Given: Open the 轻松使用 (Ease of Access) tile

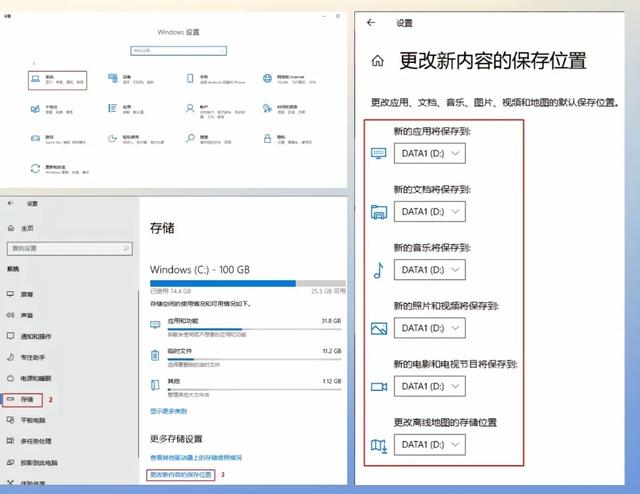Looking at the screenshot, I should (136, 140).
